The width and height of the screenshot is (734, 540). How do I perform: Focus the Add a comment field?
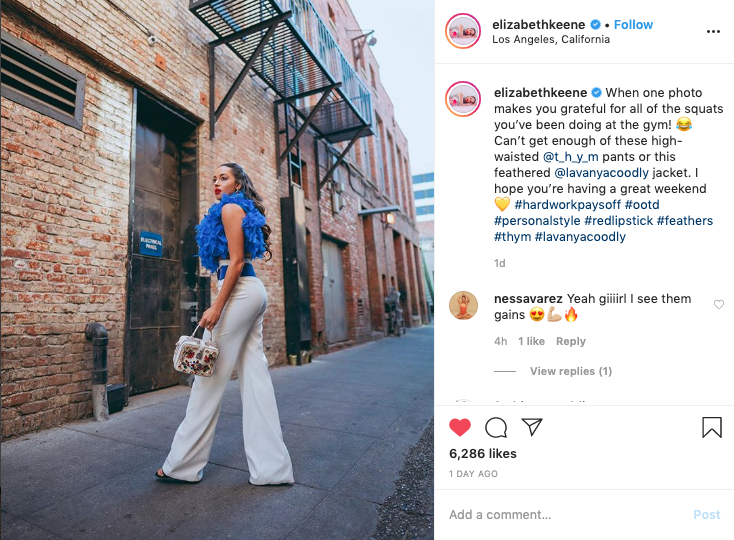(566, 515)
